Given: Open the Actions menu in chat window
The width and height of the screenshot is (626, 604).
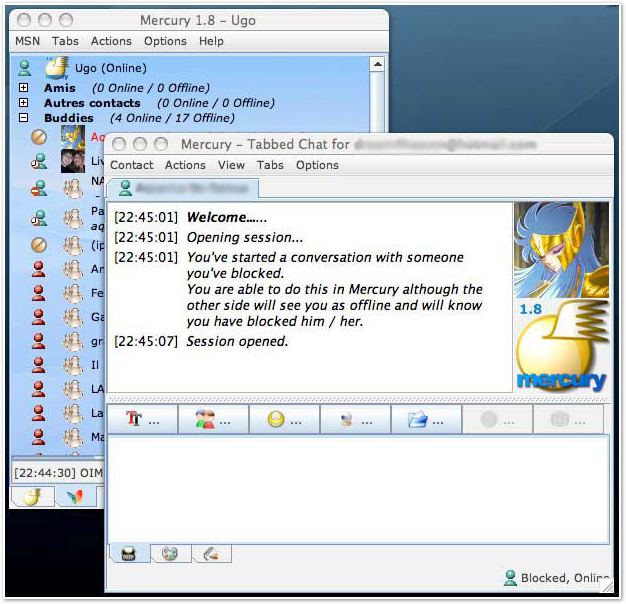Looking at the screenshot, I should tap(185, 165).
